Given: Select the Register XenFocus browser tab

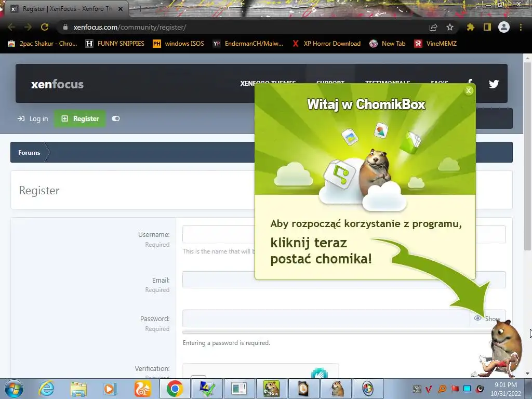Looking at the screenshot, I should click(x=67, y=9).
